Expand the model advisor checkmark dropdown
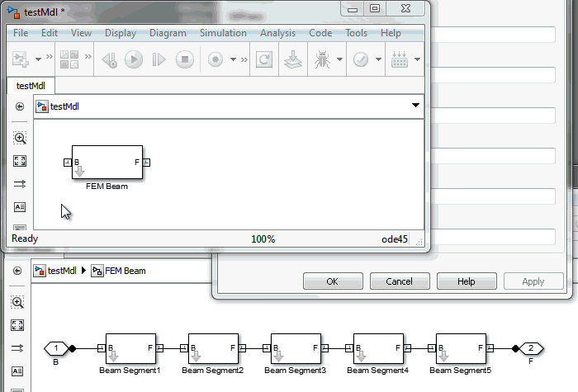Image resolution: width=578 pixels, height=392 pixels. [378, 59]
